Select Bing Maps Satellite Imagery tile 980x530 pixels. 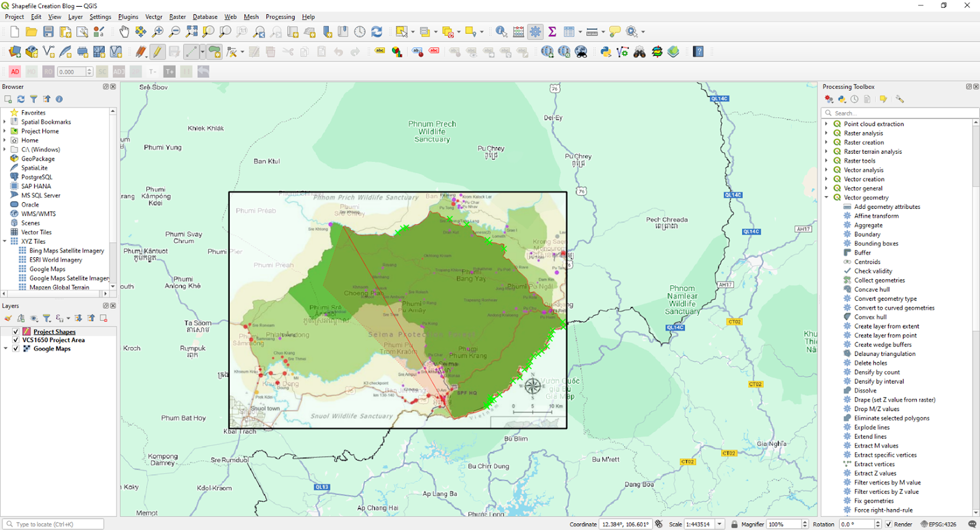point(67,251)
